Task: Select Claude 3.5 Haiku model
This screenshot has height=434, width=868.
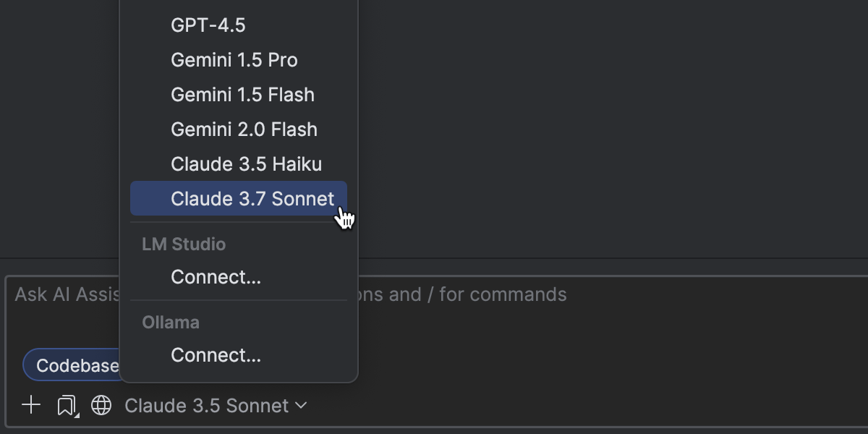Action: (246, 164)
